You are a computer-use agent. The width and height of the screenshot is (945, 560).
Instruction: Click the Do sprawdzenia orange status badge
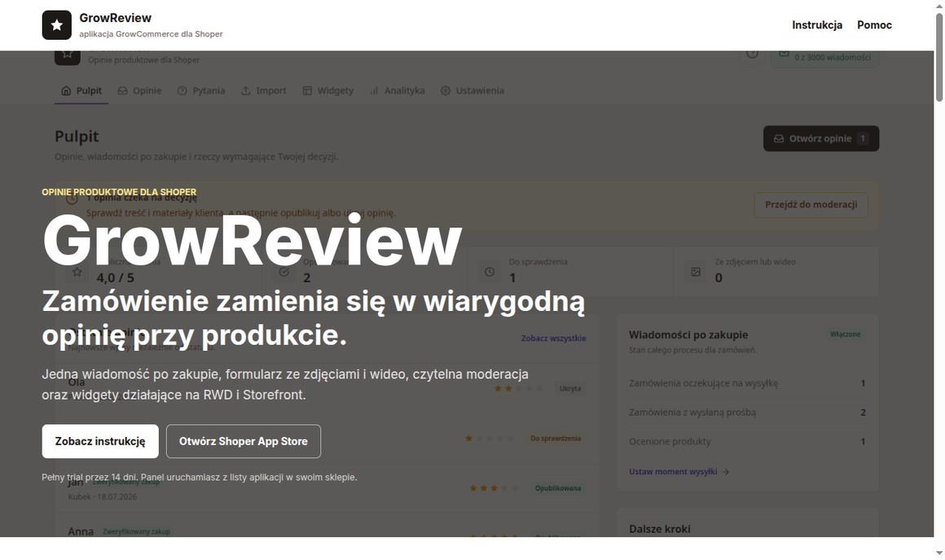pyautogui.click(x=556, y=439)
